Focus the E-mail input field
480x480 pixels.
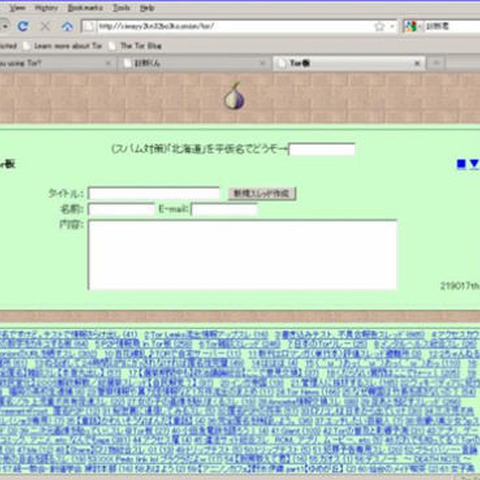[x=224, y=209]
